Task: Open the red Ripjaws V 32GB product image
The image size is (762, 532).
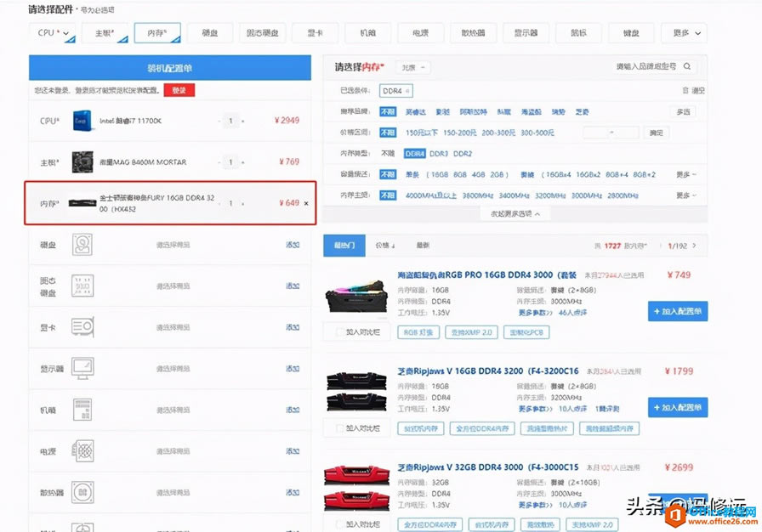Action: point(356,488)
